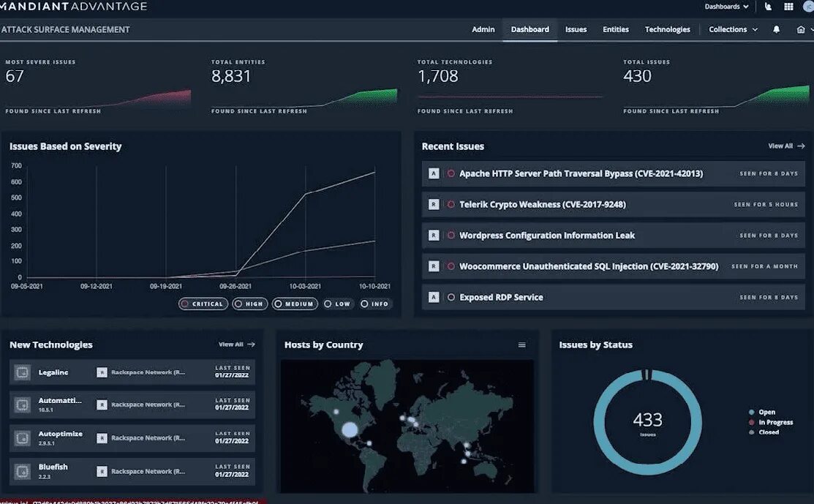Open Telerik Crypto Weakness issue
This screenshot has width=814, height=504.
point(614,205)
